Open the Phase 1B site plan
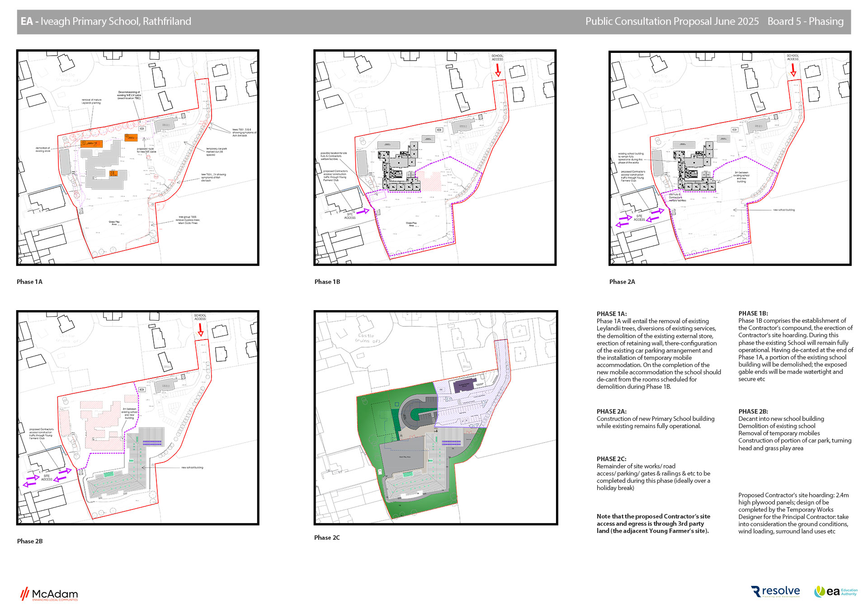 (x=434, y=157)
